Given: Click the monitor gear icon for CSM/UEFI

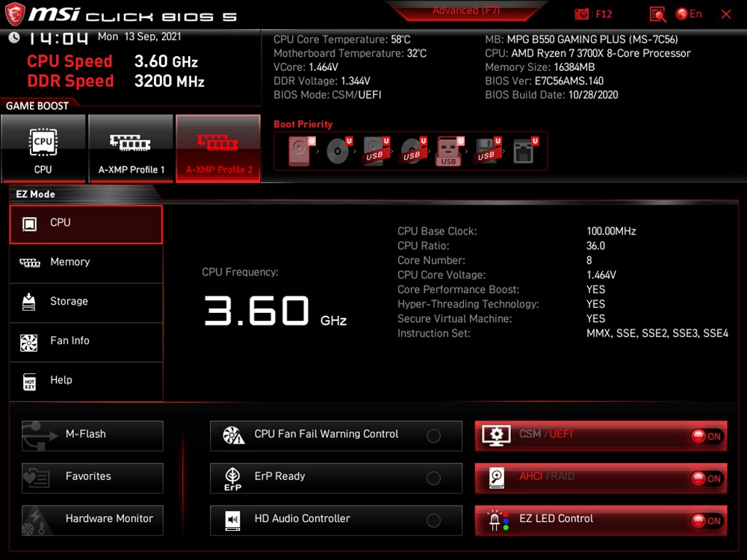Looking at the screenshot, I should point(497,435).
